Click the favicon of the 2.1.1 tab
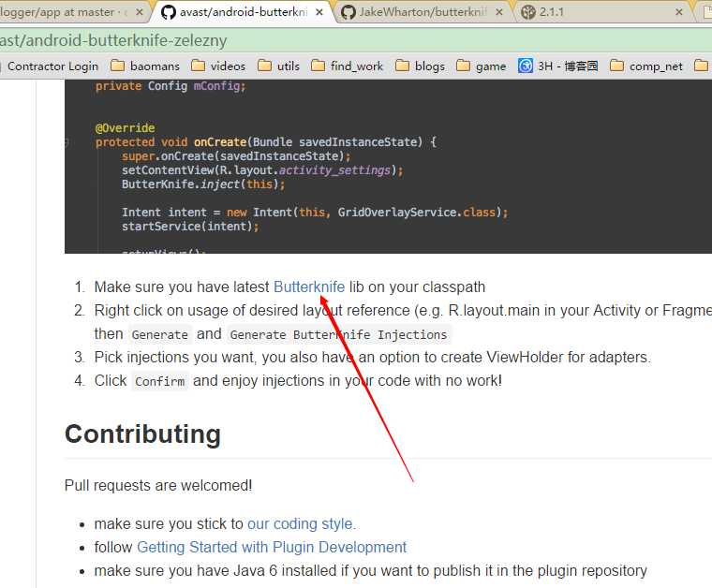Screen dimensions: 712x588 coord(528,12)
